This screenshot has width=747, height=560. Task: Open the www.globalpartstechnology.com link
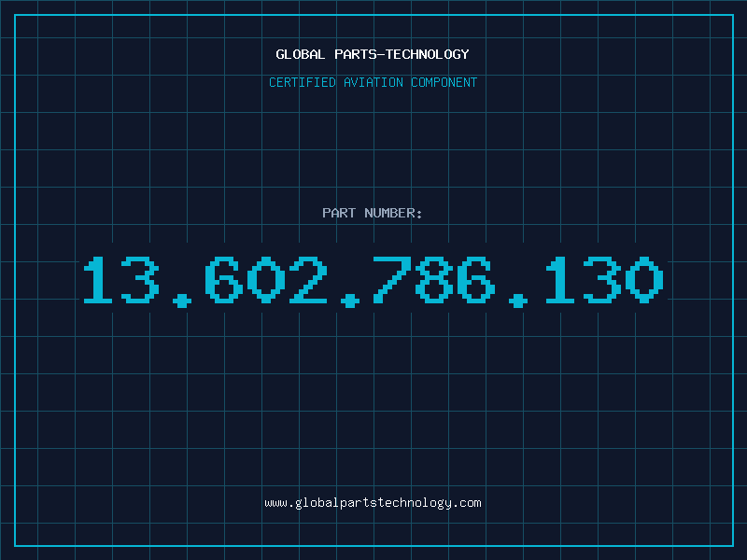[x=373, y=503]
